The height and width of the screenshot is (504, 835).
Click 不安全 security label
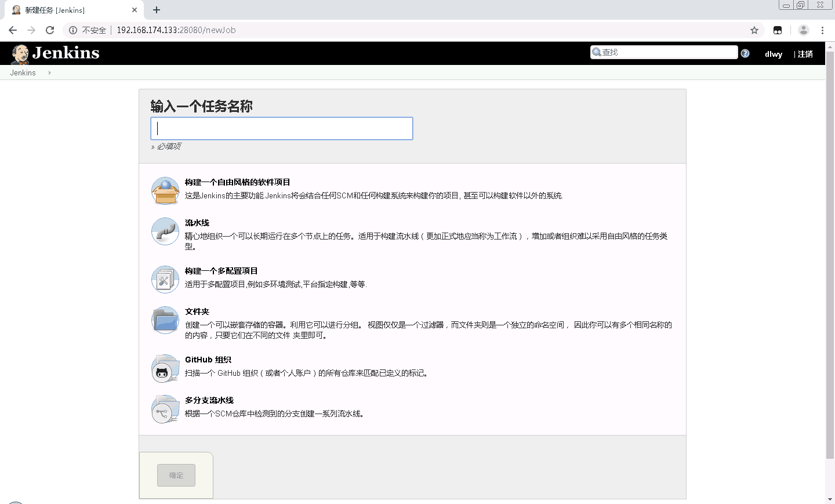point(94,30)
